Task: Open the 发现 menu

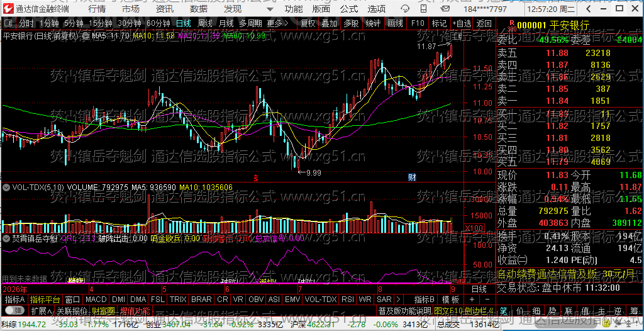Action: coord(233,9)
